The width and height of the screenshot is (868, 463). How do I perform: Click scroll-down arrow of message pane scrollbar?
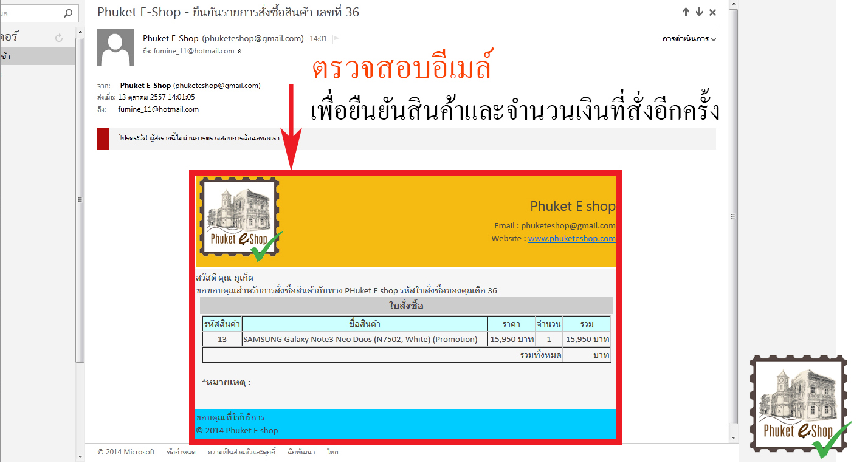pyautogui.click(x=734, y=437)
